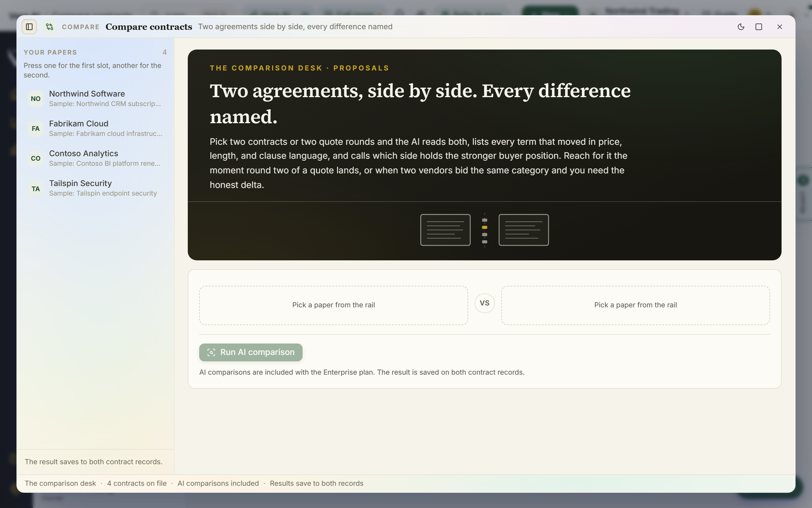Image resolution: width=812 pixels, height=508 pixels.
Task: Click the compare arrows icon in header
Action: [50, 27]
